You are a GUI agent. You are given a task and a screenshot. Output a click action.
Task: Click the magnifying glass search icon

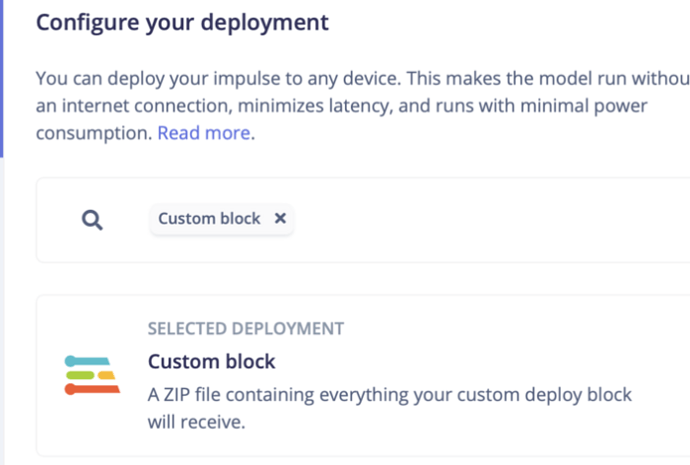click(x=92, y=220)
